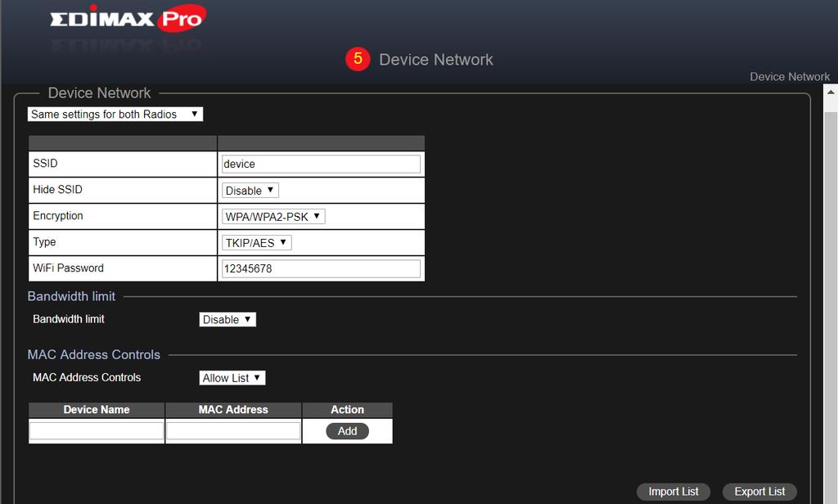Open the MAC Address Controls Allow List dropdown
The image size is (838, 504).
tap(232, 378)
